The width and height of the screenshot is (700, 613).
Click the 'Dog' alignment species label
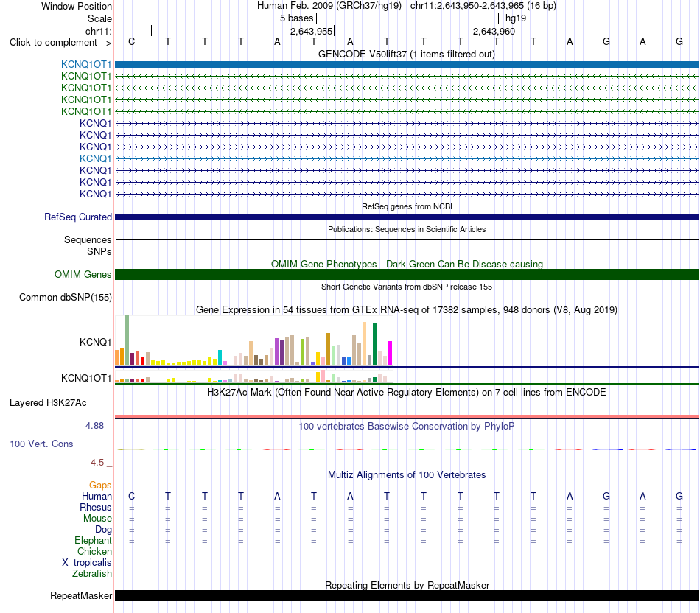(103, 530)
